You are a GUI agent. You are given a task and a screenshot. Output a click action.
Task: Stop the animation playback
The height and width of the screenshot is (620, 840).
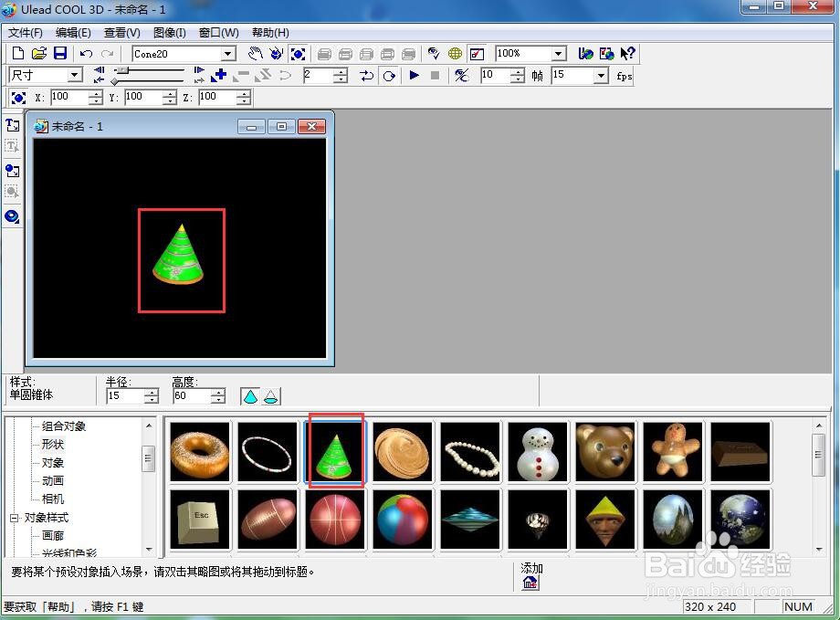click(x=435, y=76)
